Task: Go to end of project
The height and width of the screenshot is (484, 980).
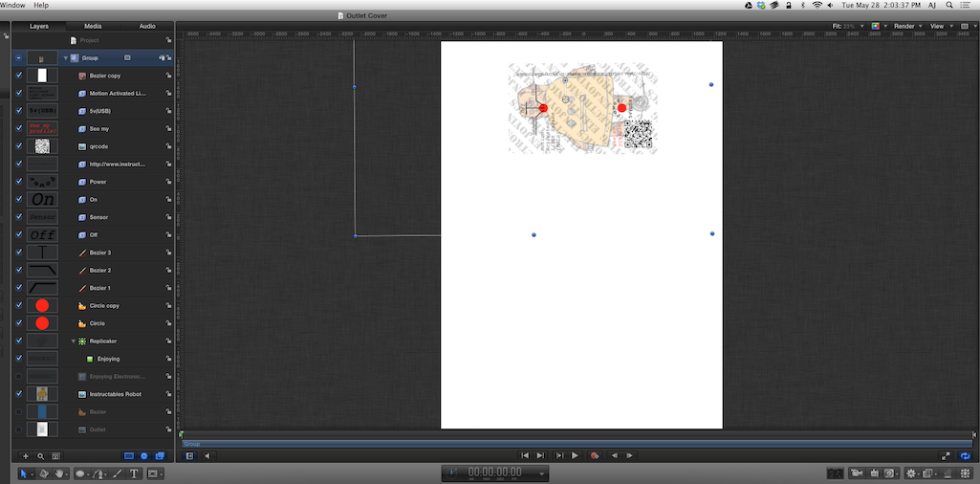Action: click(540, 456)
